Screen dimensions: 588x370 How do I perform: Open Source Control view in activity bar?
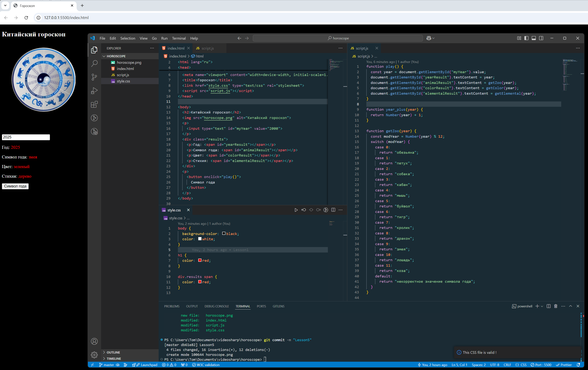pyautogui.click(x=94, y=77)
